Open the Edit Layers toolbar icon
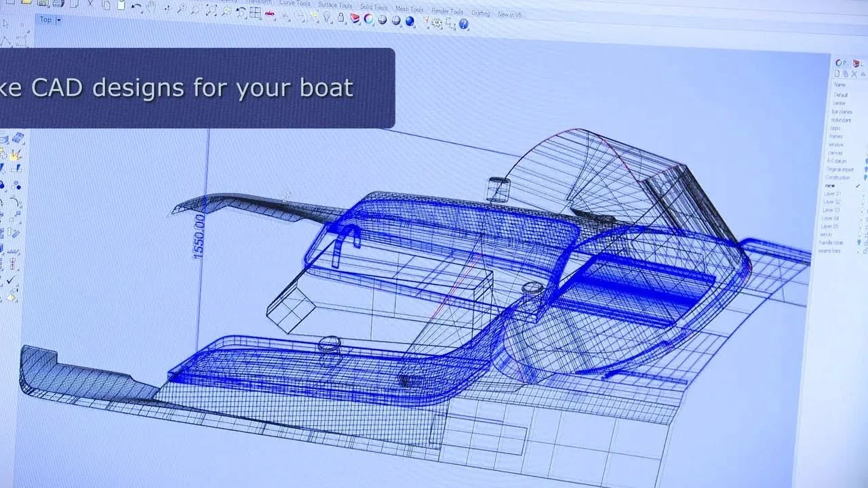Viewport: 868px width, 488px height. (355, 18)
